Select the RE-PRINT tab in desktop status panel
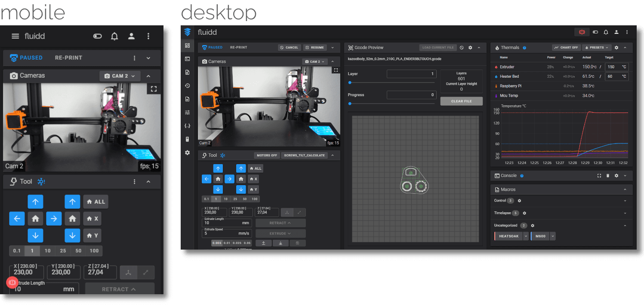Viewport: 644px width, 305px height. click(x=238, y=48)
